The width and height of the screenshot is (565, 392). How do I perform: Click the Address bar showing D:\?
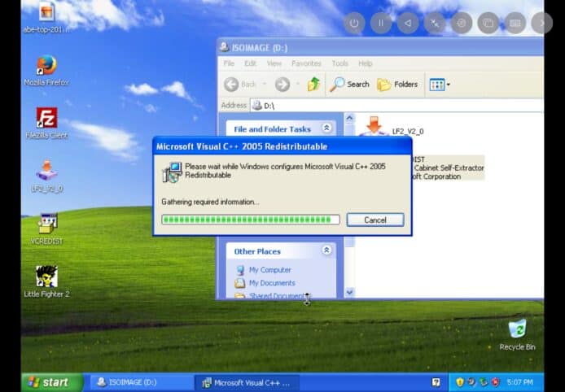tap(391, 106)
